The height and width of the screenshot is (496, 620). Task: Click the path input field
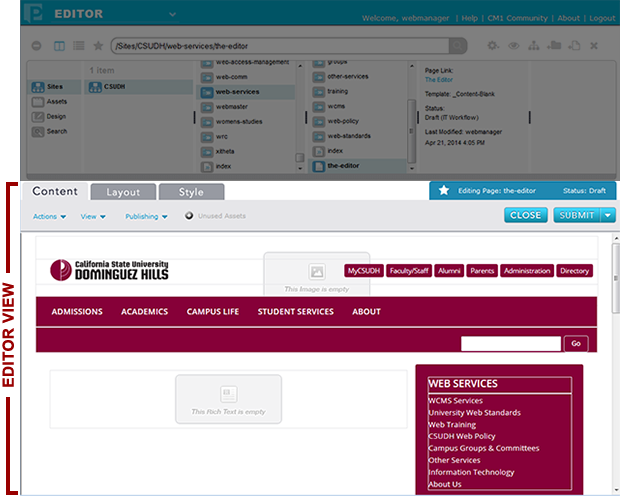[x=280, y=46]
